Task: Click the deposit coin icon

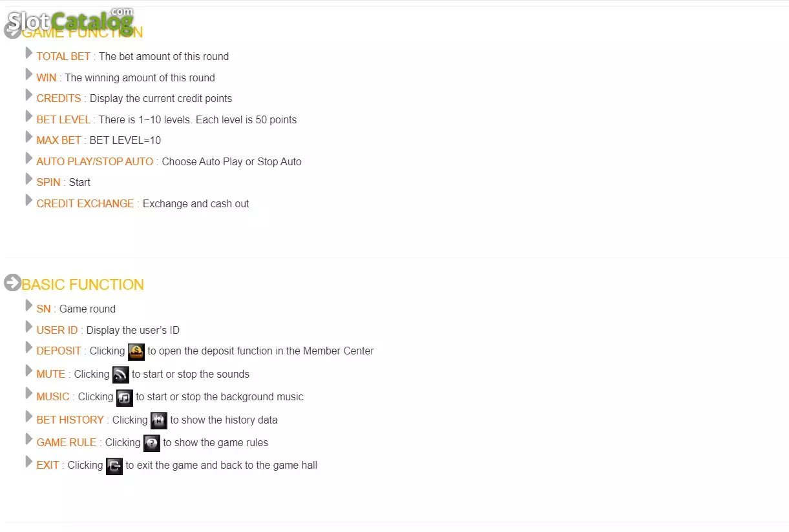Action: 136,352
